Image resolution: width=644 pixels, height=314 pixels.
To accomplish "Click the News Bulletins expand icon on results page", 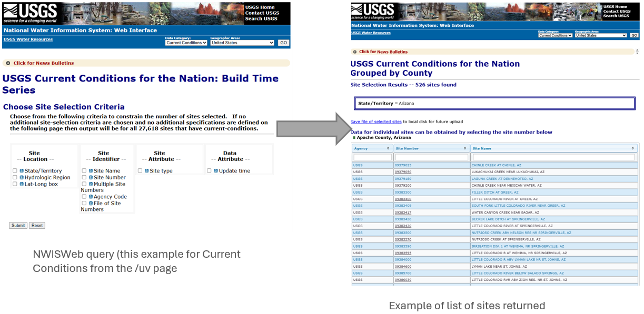I will point(354,52).
